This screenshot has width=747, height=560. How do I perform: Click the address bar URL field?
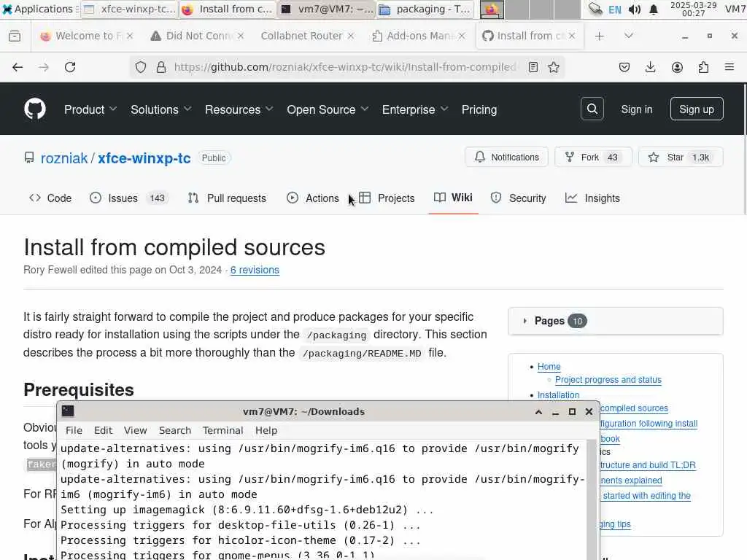[345, 67]
